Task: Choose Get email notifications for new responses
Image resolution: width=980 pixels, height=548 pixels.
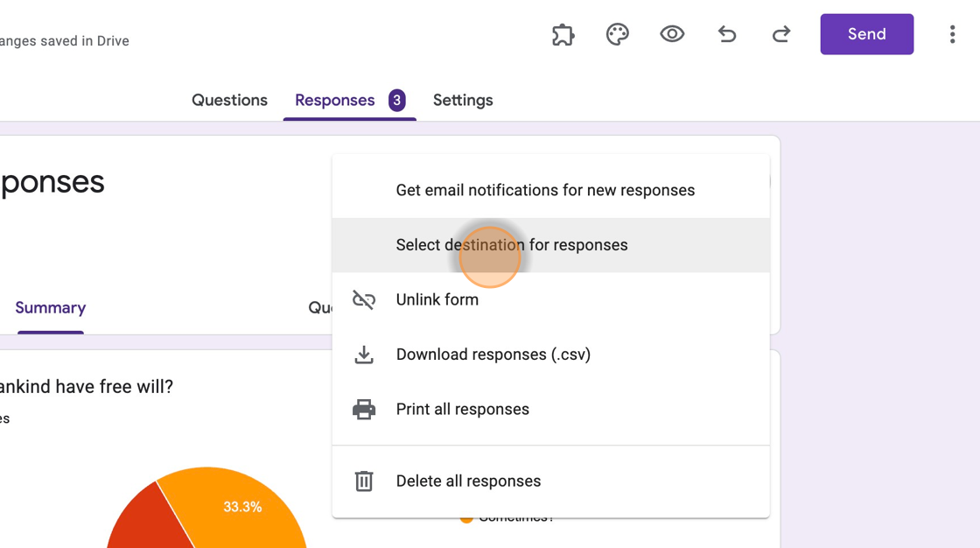Action: (x=550, y=190)
